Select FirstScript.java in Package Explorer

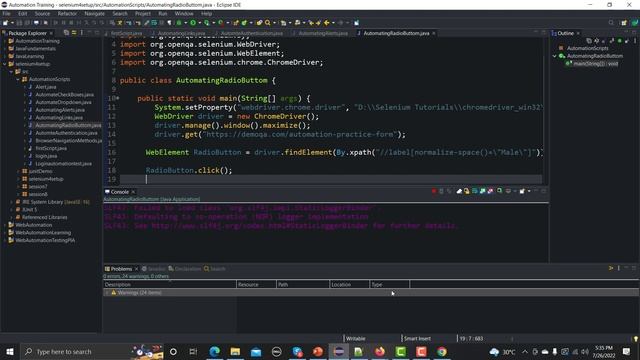(51, 148)
